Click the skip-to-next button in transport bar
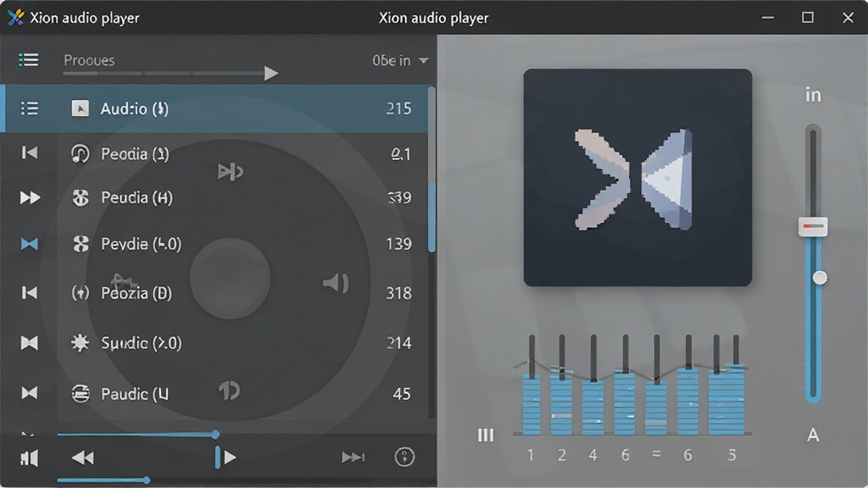 point(353,457)
